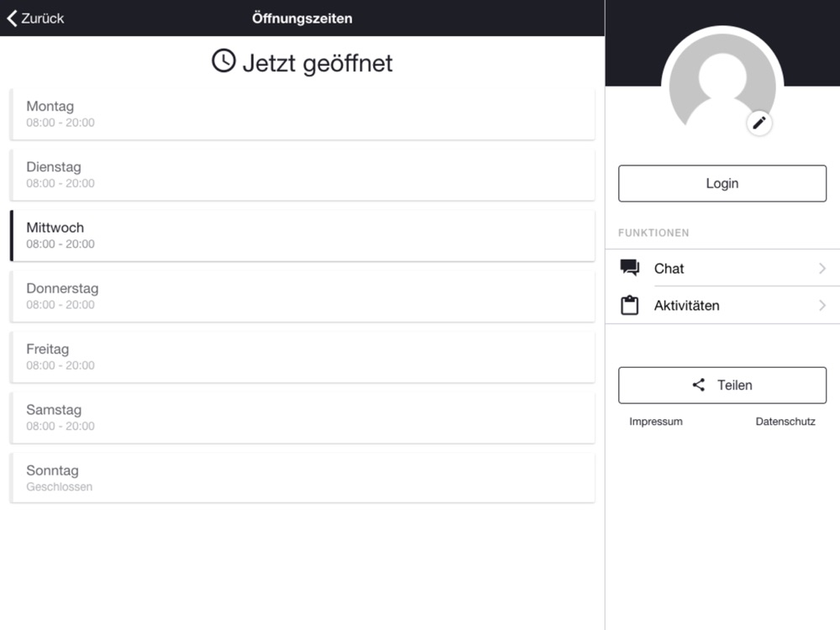Expand the Chat row chevron
Screen dimensions: 840x630
pyautogui.click(x=822, y=268)
